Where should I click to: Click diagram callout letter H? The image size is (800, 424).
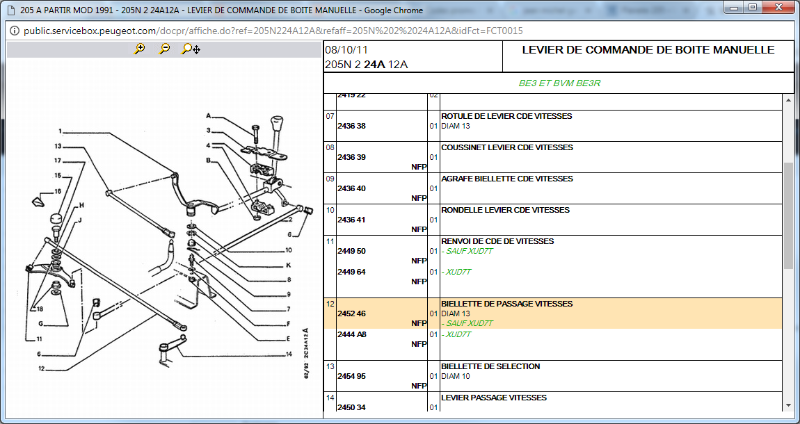tap(81, 206)
